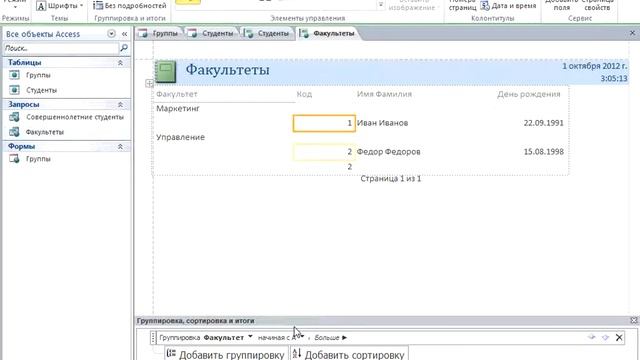This screenshot has height=360, width=640.
Task: Select the Код field containing 2 for Федор
Action: (324, 152)
